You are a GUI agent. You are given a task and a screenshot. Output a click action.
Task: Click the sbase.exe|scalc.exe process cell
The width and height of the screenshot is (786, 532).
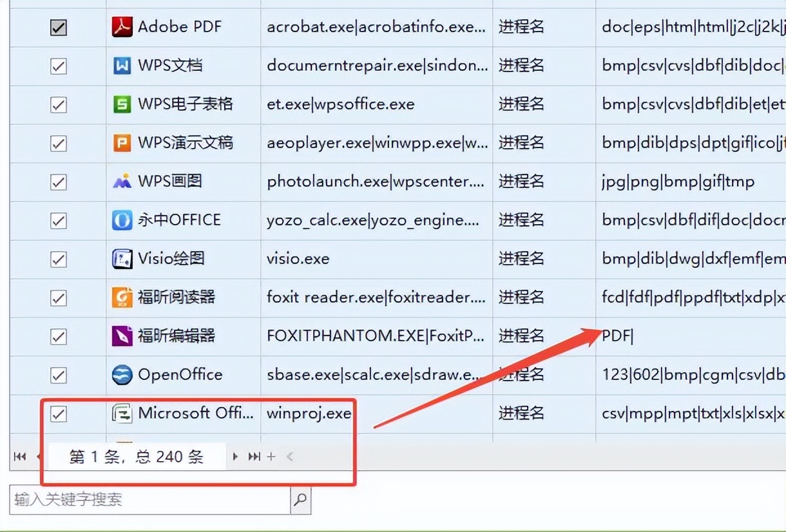click(377, 375)
